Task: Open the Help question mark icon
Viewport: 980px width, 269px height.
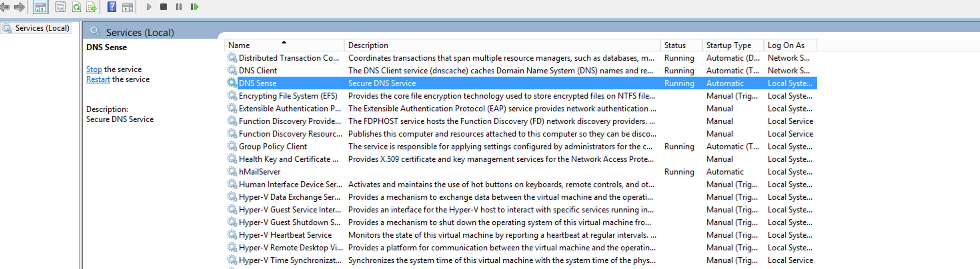Action: point(112,7)
